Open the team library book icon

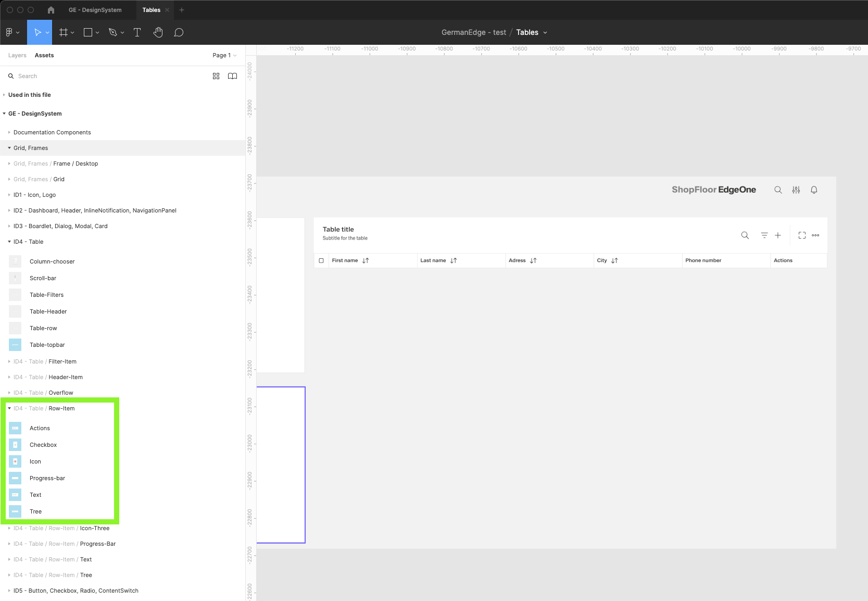click(x=232, y=76)
